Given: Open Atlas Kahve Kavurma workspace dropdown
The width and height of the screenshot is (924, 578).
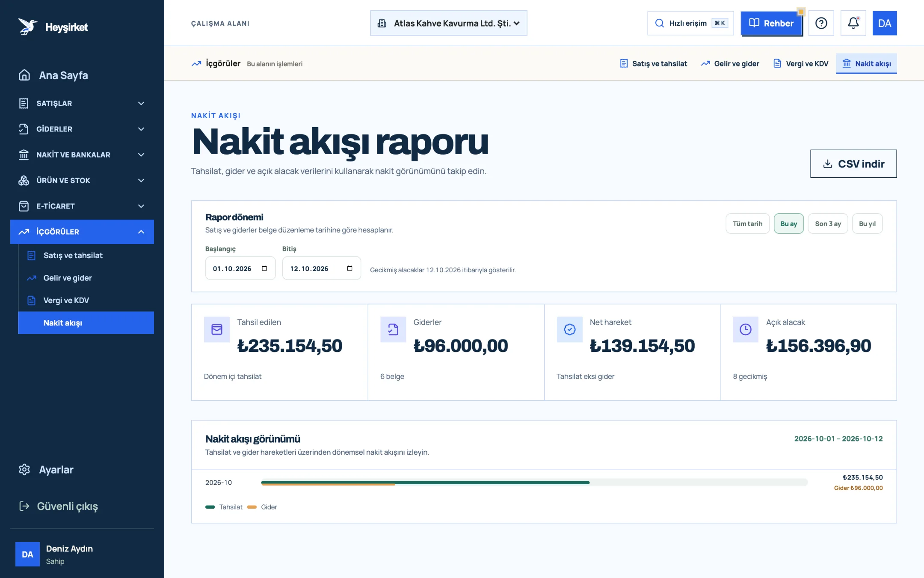Looking at the screenshot, I should [x=448, y=23].
